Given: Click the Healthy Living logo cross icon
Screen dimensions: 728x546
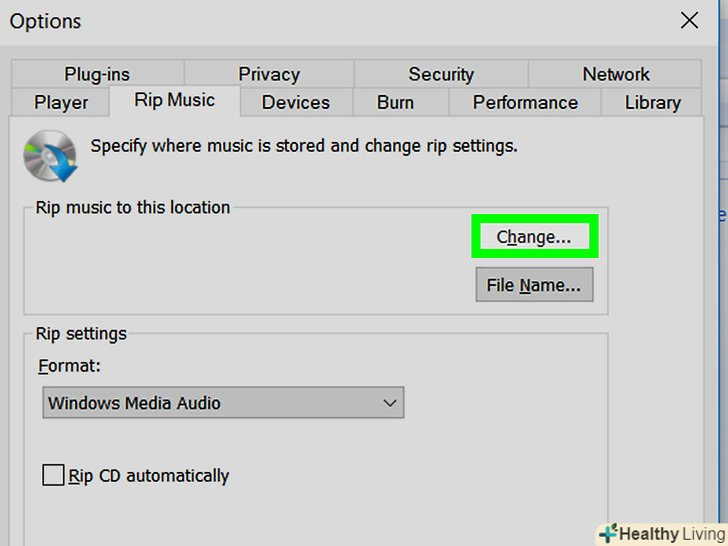Looking at the screenshot, I should [608, 534].
